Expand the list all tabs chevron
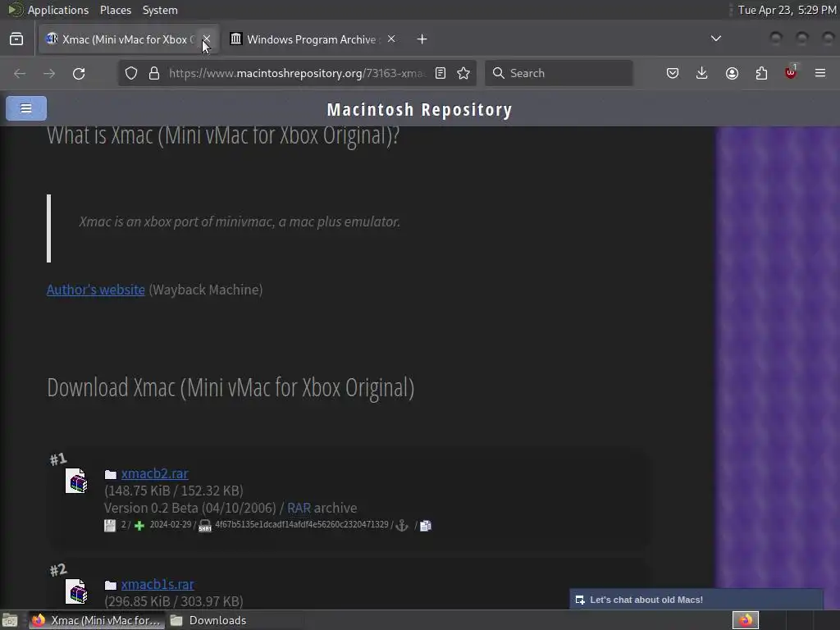Viewport: 840px width, 630px height. click(x=715, y=39)
